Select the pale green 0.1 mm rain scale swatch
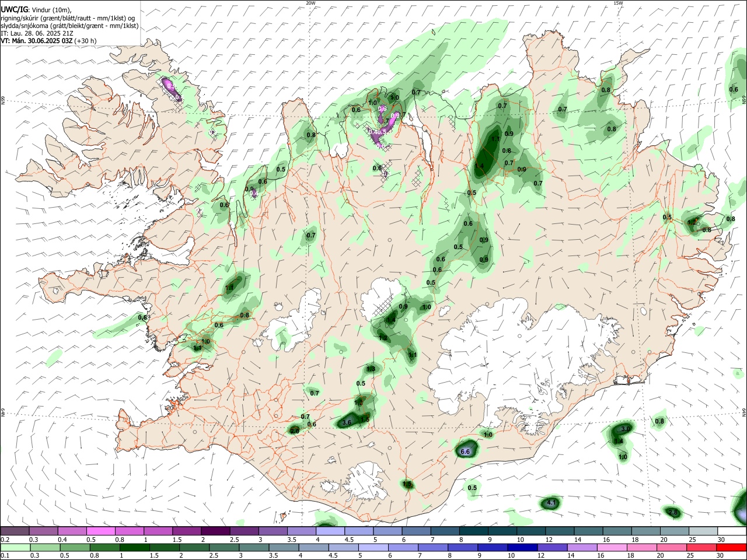Screen dimensions: 747x560 [x=15, y=547]
